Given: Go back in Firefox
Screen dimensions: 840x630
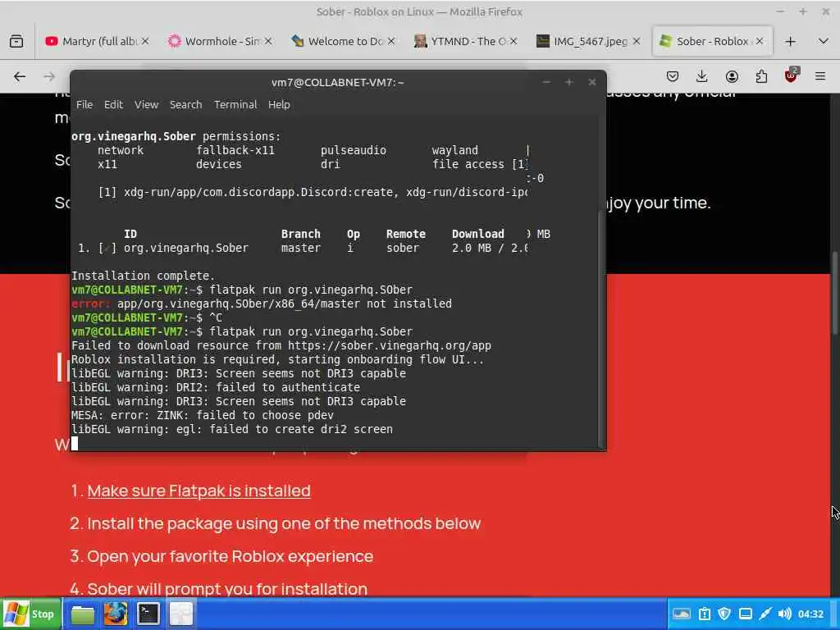Looking at the screenshot, I should coord(20,76).
